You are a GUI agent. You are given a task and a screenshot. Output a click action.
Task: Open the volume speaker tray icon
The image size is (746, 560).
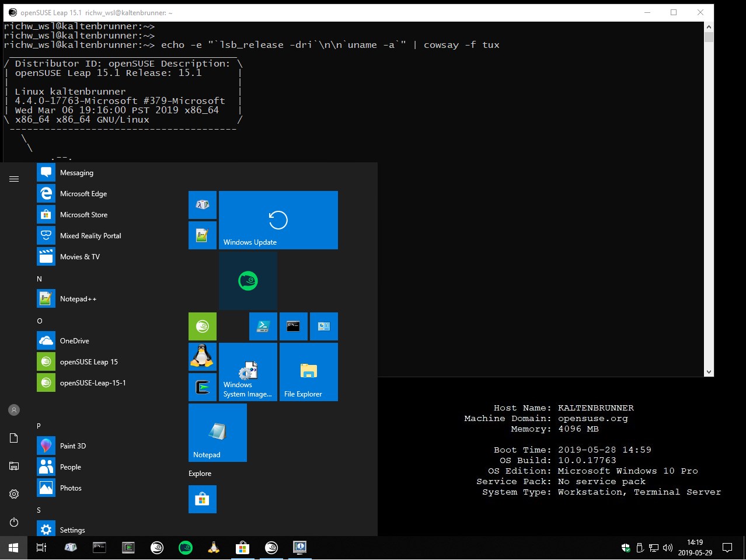668,548
